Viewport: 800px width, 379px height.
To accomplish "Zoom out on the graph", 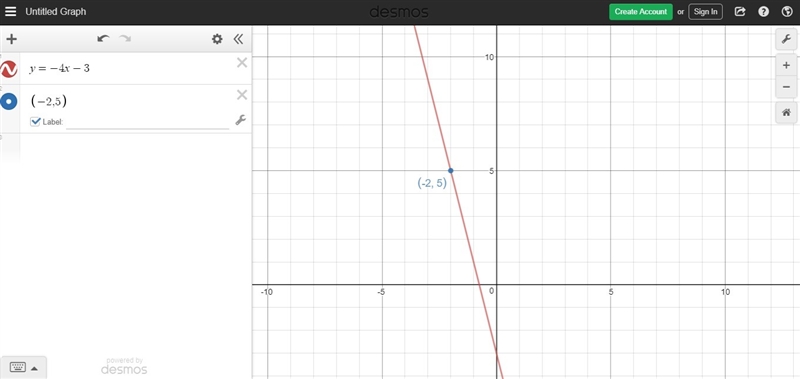I will click(786, 87).
